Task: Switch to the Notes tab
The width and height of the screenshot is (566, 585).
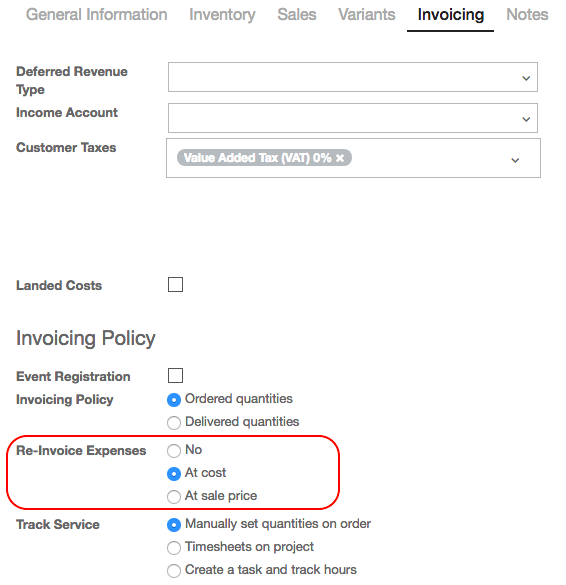Action: (527, 15)
